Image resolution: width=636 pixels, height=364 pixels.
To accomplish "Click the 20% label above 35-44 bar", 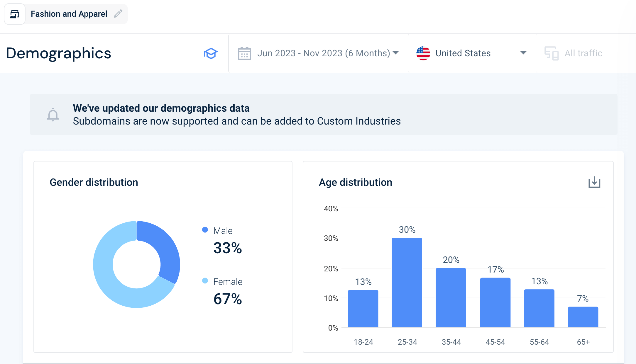I will coord(451,260).
